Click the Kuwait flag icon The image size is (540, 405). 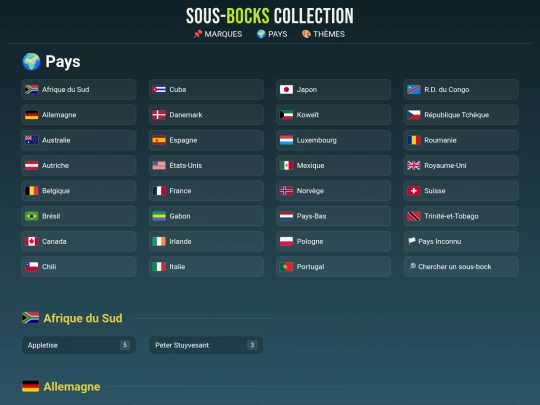tap(286, 115)
